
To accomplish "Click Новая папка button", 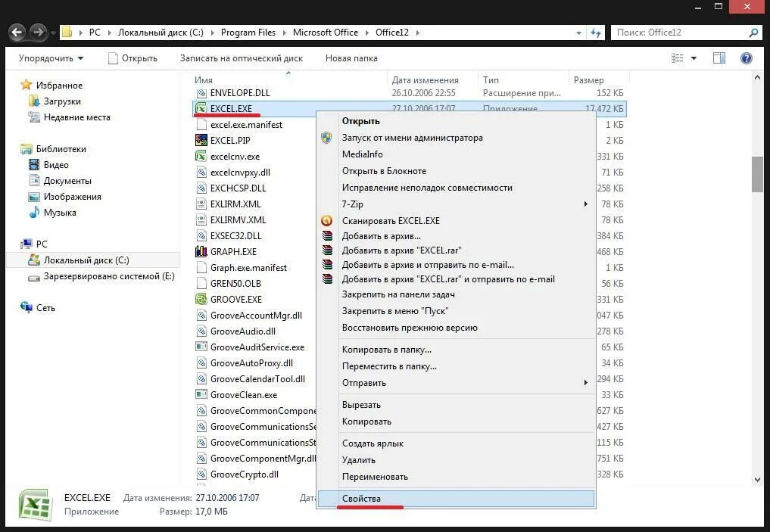I will point(351,58).
